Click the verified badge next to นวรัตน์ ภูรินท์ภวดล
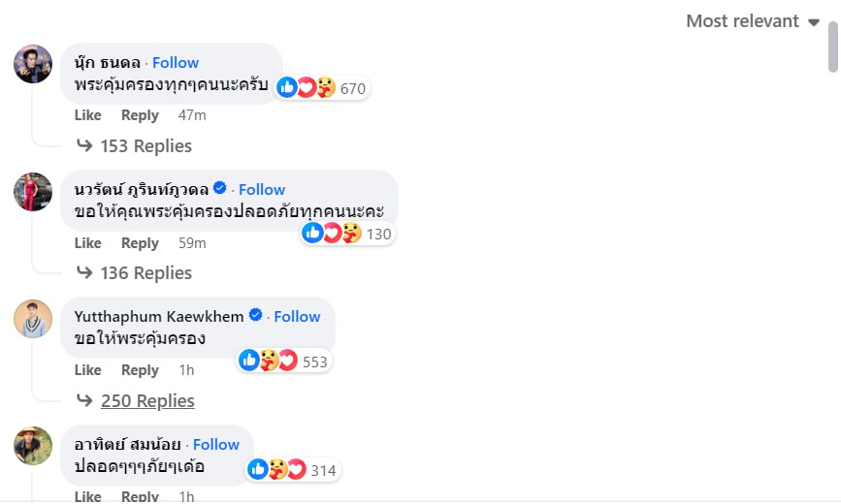 (220, 189)
